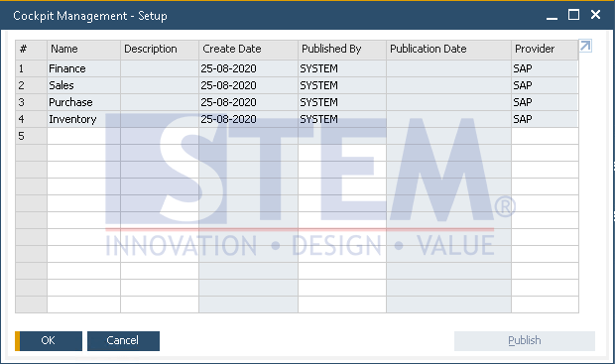This screenshot has width=615, height=364.
Task: Click SYSTEM in the Finance row
Action: 342,68
